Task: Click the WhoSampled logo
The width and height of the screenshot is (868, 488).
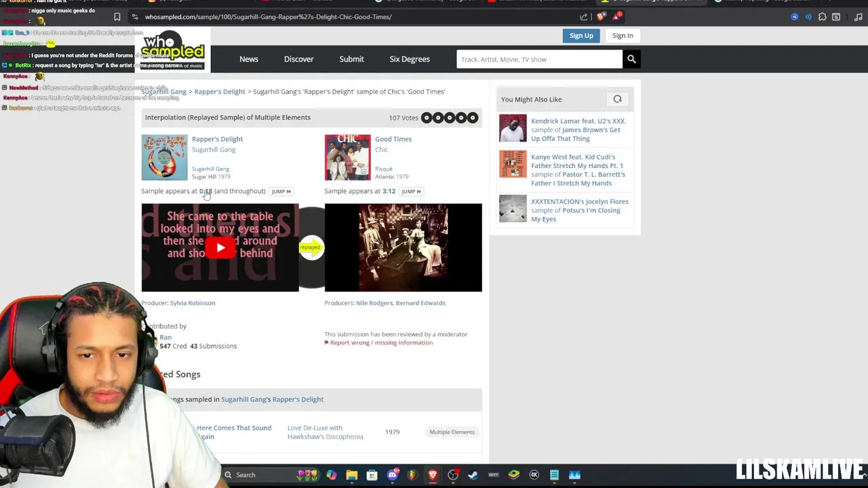Action: (173, 49)
